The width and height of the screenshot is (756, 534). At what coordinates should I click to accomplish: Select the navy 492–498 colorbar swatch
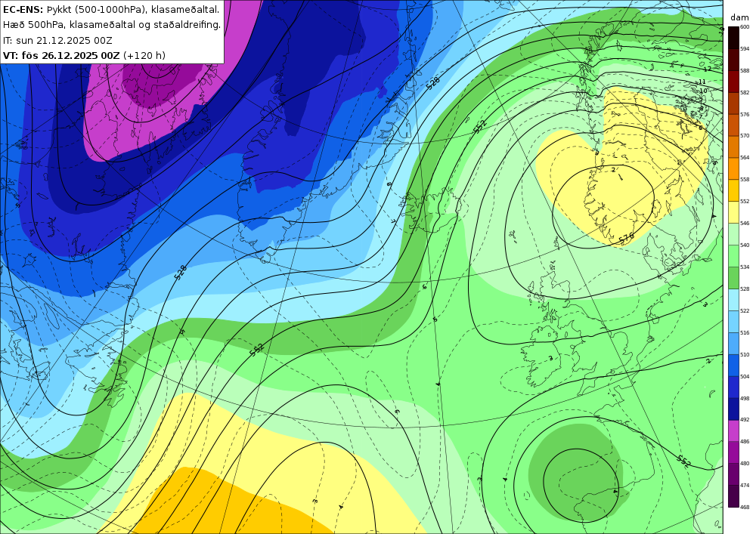tap(733, 409)
